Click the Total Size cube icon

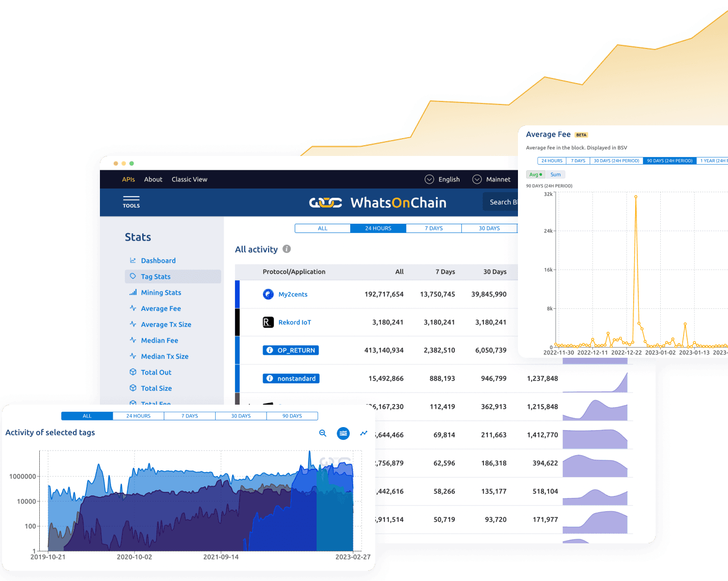[133, 388]
